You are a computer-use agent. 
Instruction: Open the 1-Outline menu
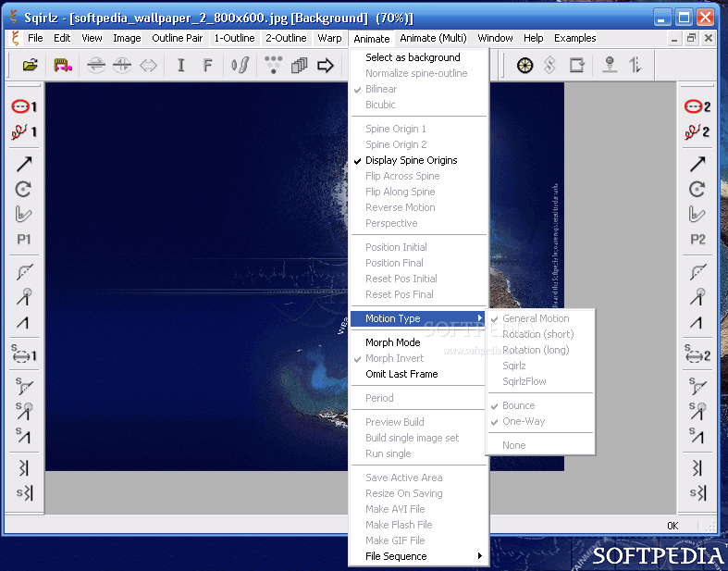[x=234, y=38]
